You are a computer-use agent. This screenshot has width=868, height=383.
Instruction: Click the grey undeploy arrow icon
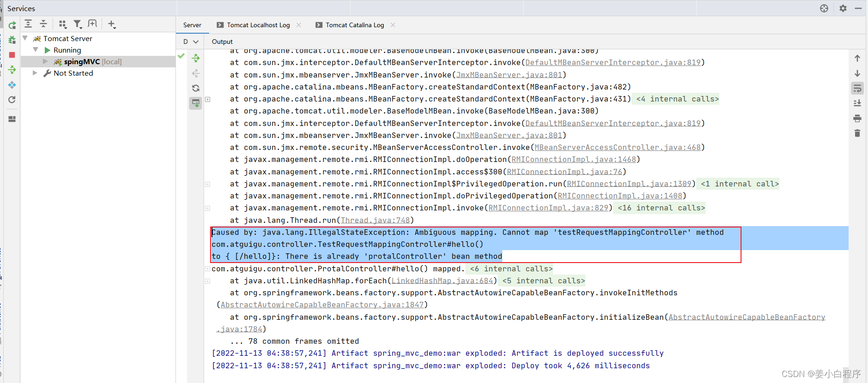(196, 73)
